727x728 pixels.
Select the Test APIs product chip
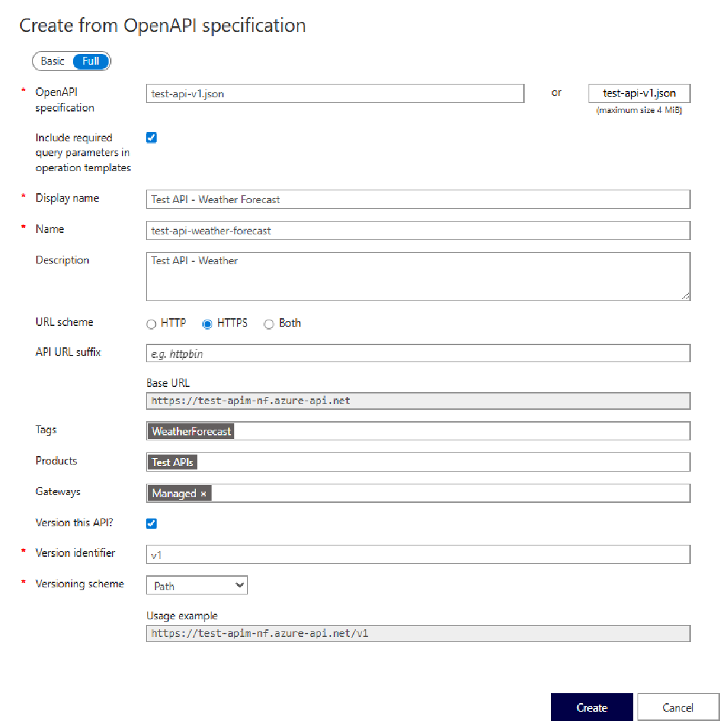click(x=172, y=462)
